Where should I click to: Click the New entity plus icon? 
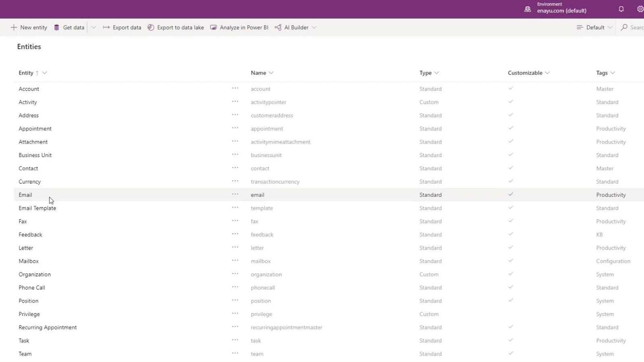[x=14, y=27]
